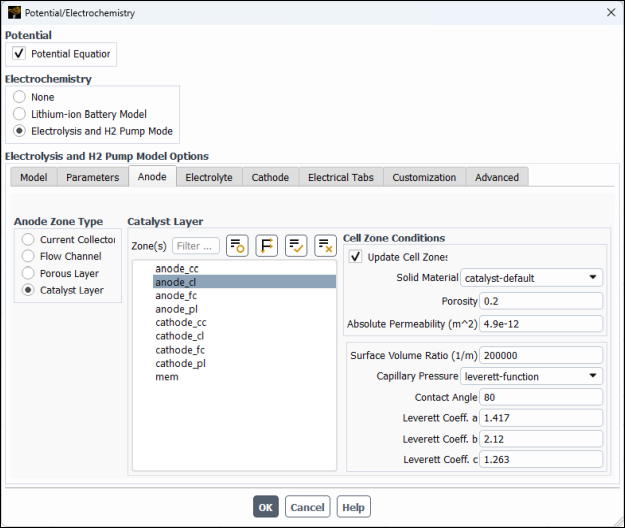Viewport: 625px width, 528px height.
Task: Click the Zone(s) filter text field
Action: (196, 246)
